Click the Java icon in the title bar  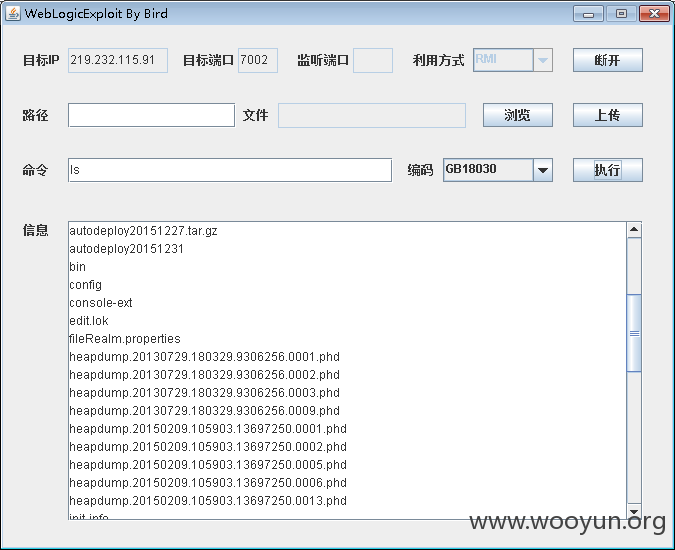[13, 13]
